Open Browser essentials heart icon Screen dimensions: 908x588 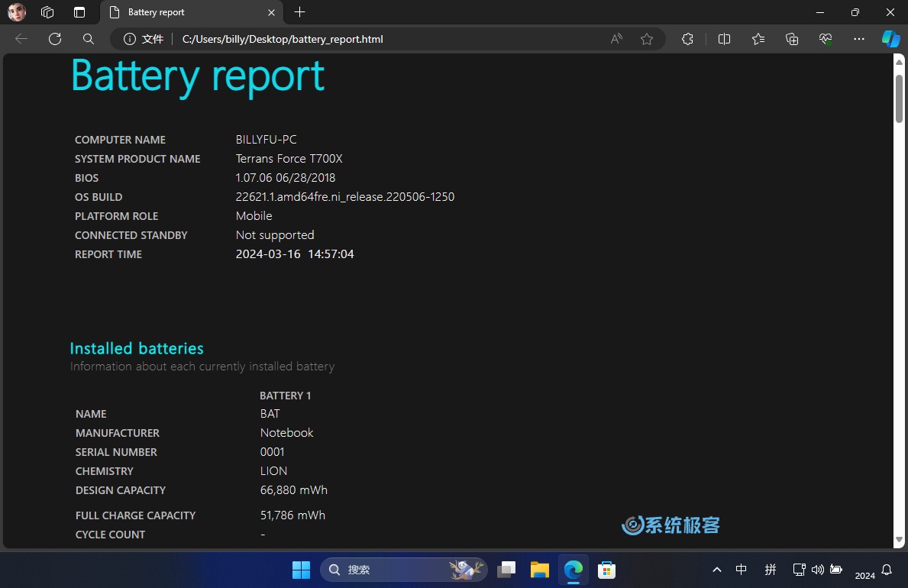[826, 39]
